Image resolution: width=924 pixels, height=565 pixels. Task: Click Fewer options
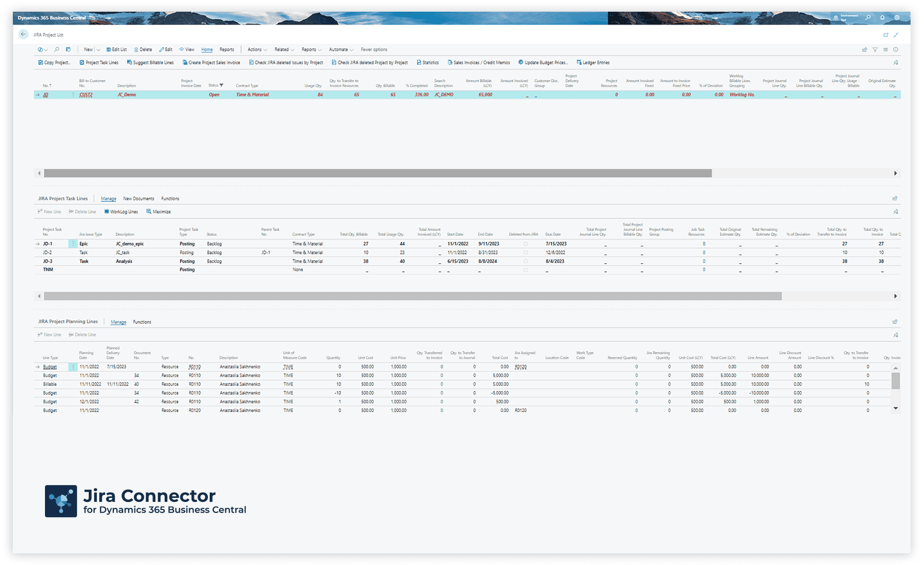(x=374, y=50)
